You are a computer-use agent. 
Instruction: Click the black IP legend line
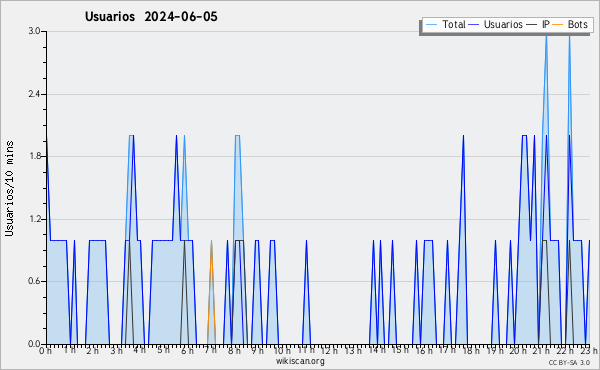click(x=532, y=25)
